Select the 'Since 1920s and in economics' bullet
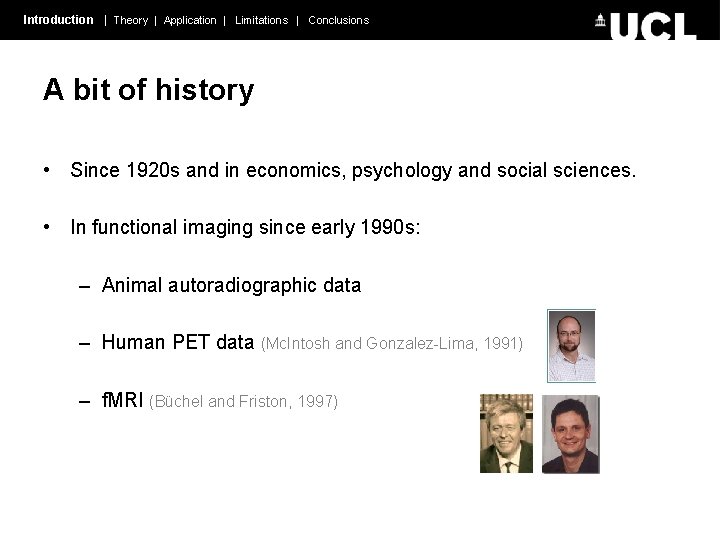Image resolution: width=720 pixels, height=540 pixels. coord(353,171)
